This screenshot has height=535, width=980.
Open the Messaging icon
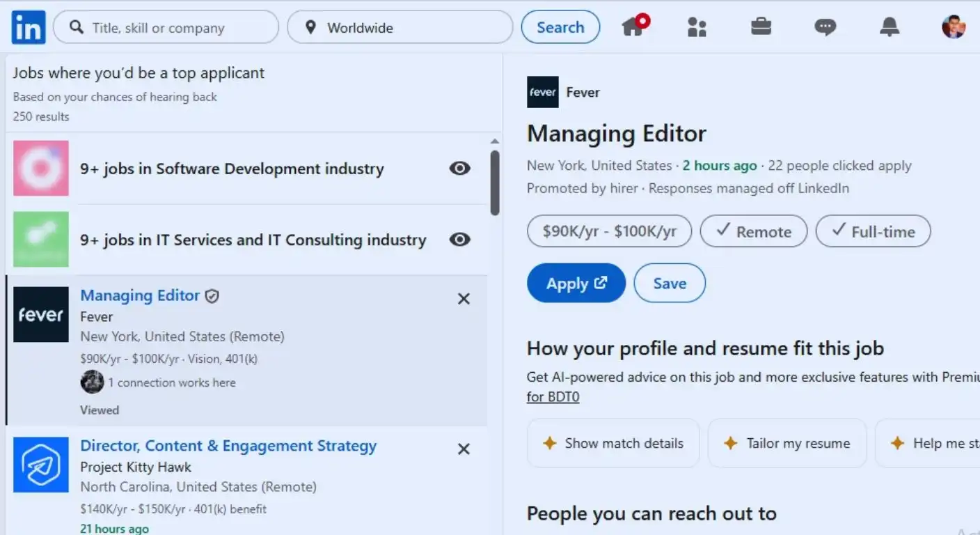point(825,26)
